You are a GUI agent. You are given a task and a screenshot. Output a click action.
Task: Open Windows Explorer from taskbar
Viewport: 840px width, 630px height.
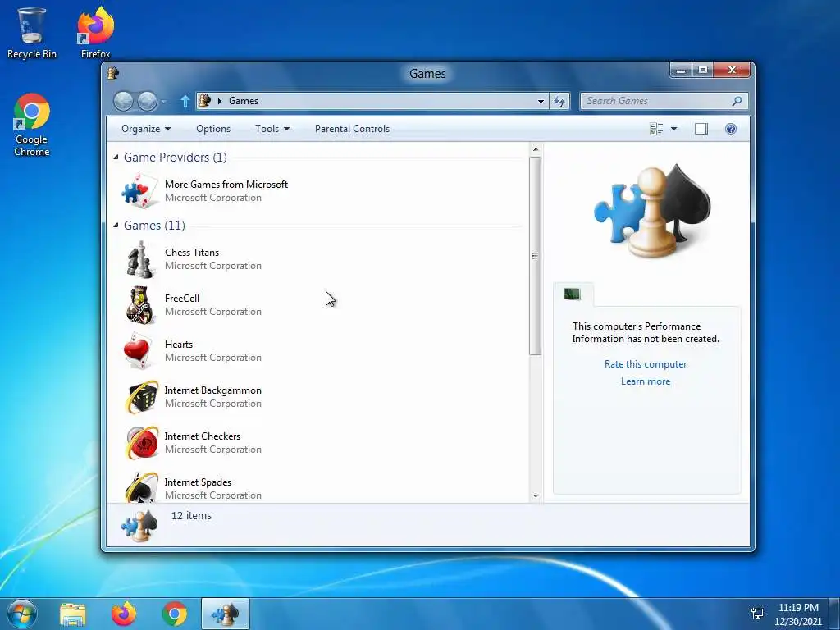pos(73,614)
